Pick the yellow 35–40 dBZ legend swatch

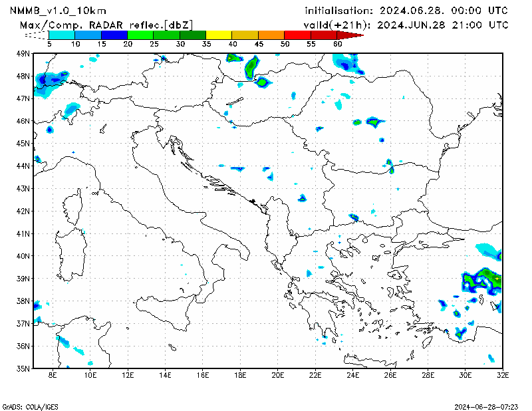219,34
